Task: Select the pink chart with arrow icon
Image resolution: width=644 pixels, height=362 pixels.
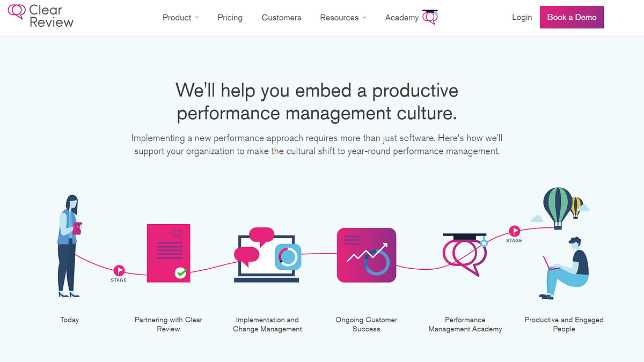Action: tap(367, 255)
